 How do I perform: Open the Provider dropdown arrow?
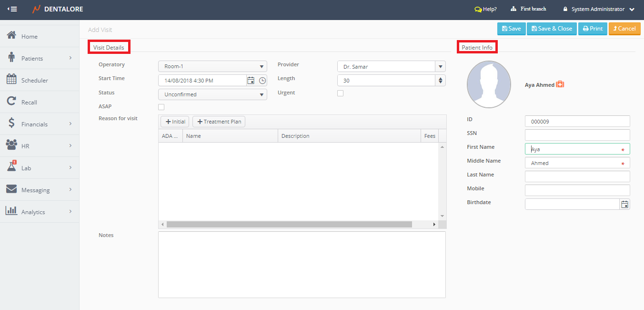[441, 67]
